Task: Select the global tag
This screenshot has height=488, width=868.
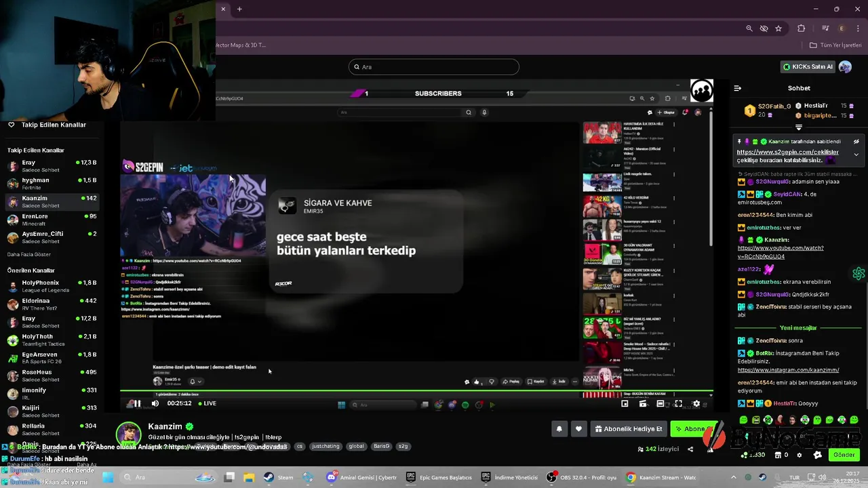Action: tap(356, 447)
